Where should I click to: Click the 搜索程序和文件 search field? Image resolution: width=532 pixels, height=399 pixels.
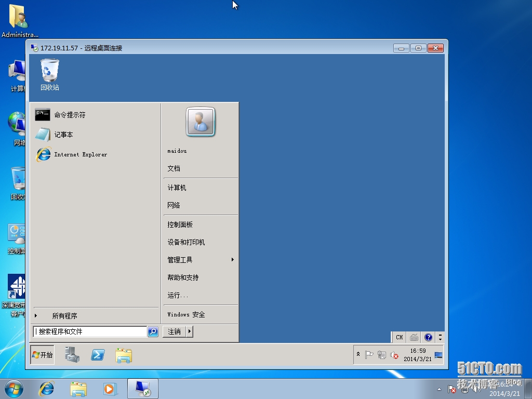click(90, 331)
